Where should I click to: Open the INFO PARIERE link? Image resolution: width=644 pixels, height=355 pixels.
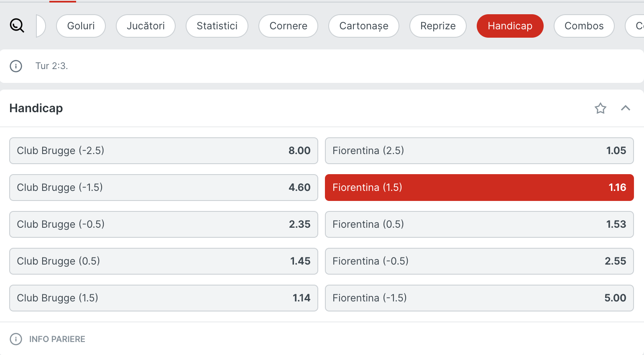coord(57,339)
